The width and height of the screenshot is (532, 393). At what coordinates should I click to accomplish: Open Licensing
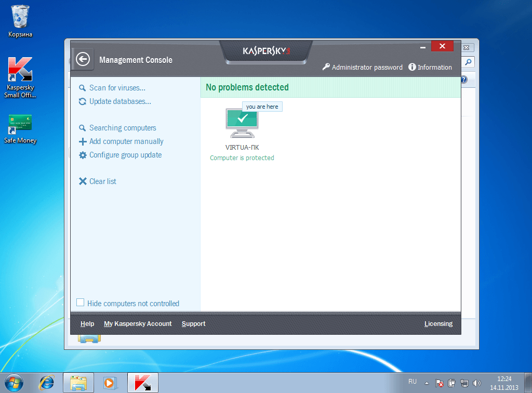tap(438, 324)
